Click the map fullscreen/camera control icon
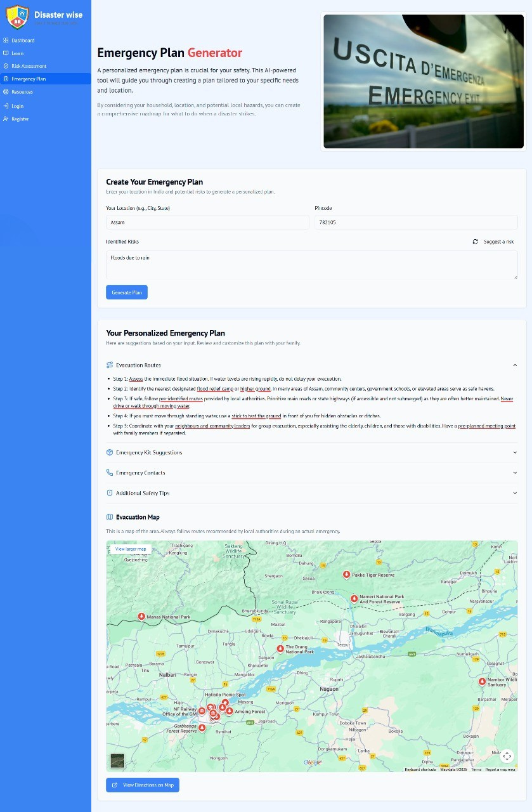The height and width of the screenshot is (812, 532). [x=507, y=756]
